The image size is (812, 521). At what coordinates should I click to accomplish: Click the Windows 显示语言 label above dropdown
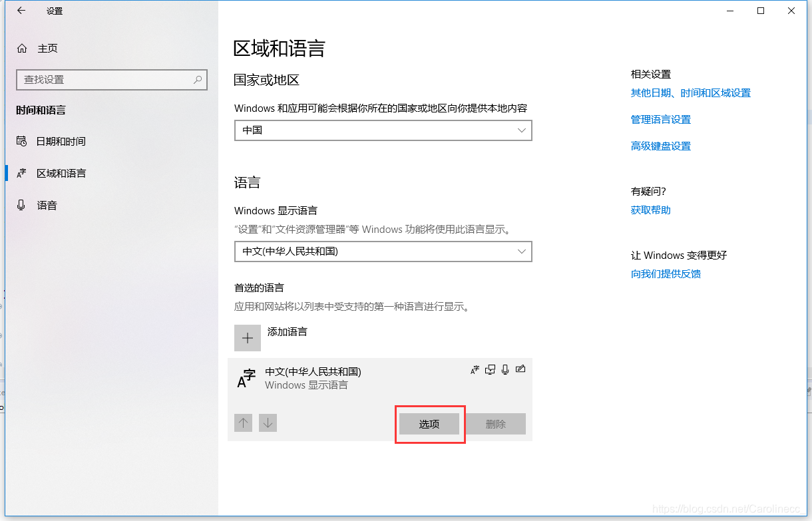pyautogui.click(x=276, y=211)
